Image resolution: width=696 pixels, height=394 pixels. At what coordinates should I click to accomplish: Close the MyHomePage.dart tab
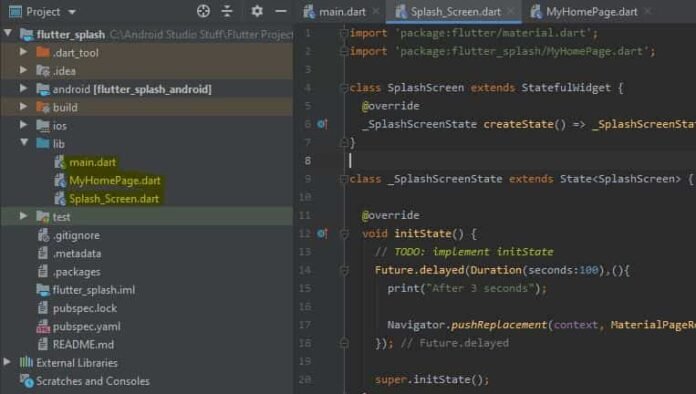[x=648, y=12]
